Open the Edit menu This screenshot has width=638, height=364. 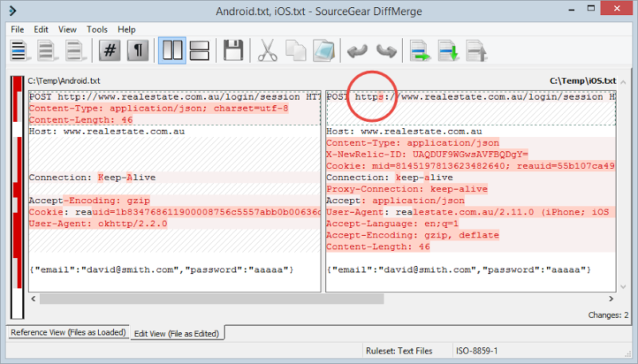(41, 29)
